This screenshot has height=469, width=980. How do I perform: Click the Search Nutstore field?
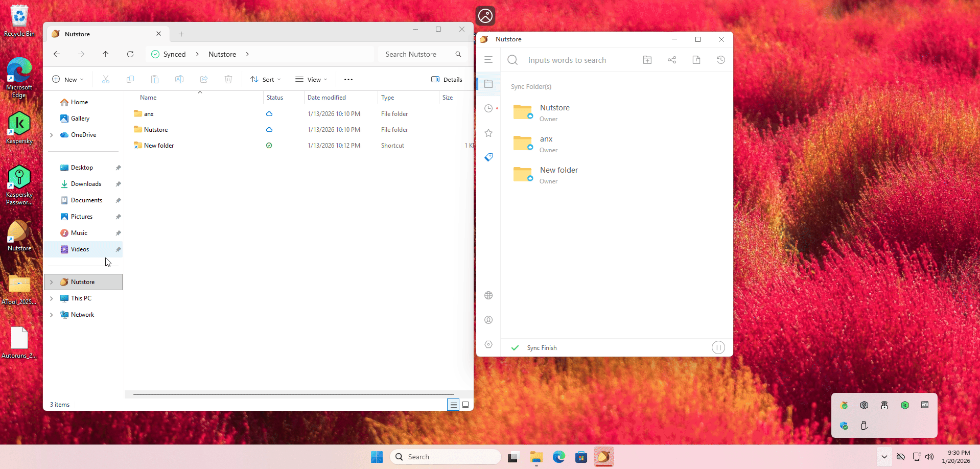coord(417,54)
